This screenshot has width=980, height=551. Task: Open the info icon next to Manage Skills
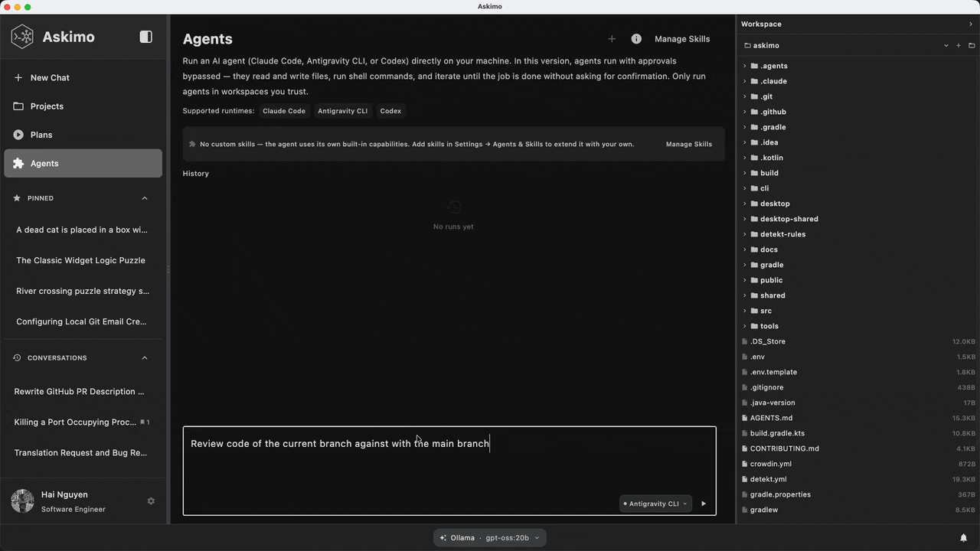coord(636,39)
